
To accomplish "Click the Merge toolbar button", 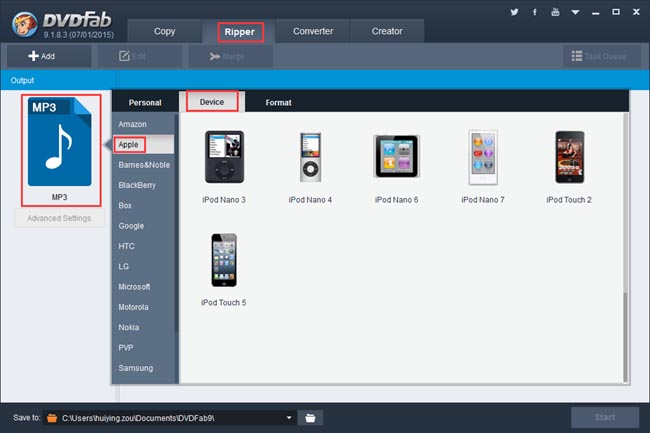I will (x=231, y=56).
